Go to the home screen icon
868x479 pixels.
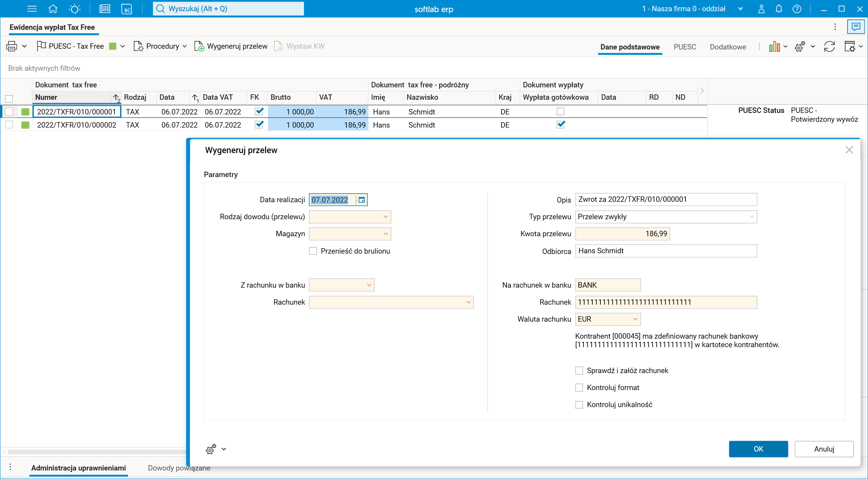53,9
